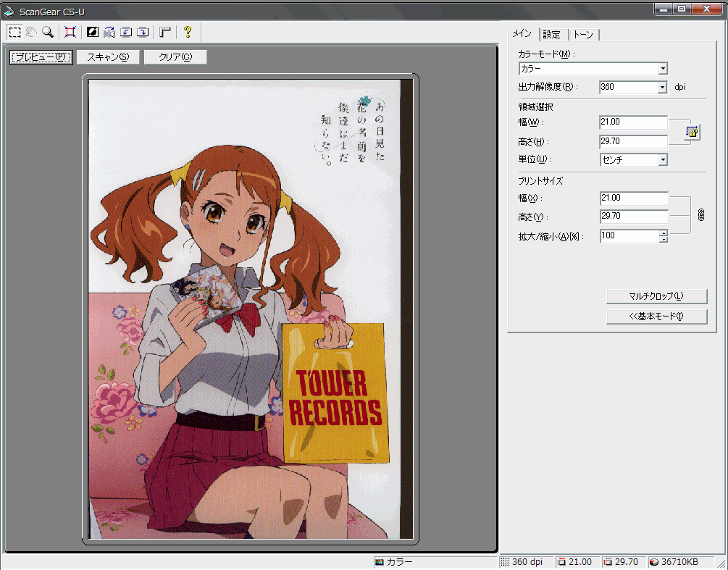
Task: Open the マルチクロップ(L) multi-crop button
Action: (656, 296)
